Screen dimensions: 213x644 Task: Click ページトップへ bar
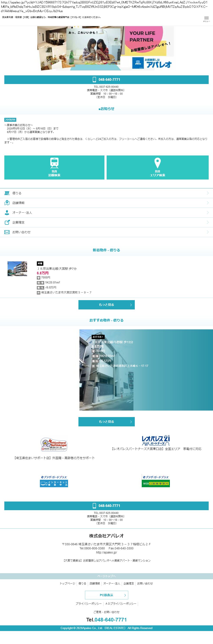tap(106, 576)
